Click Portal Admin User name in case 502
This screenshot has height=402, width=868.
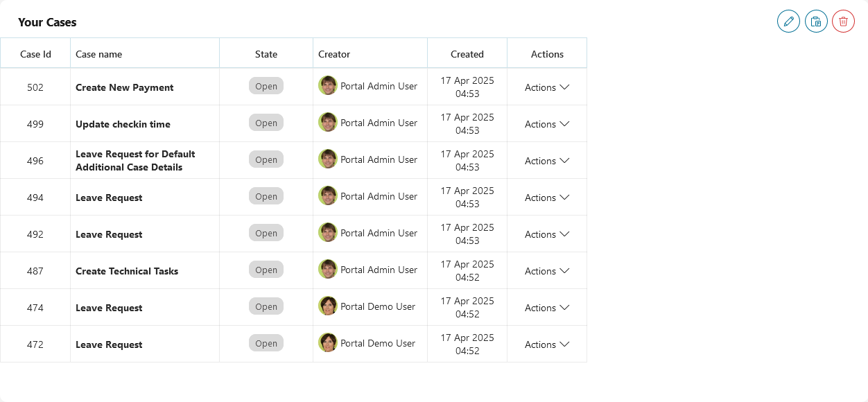pyautogui.click(x=379, y=86)
